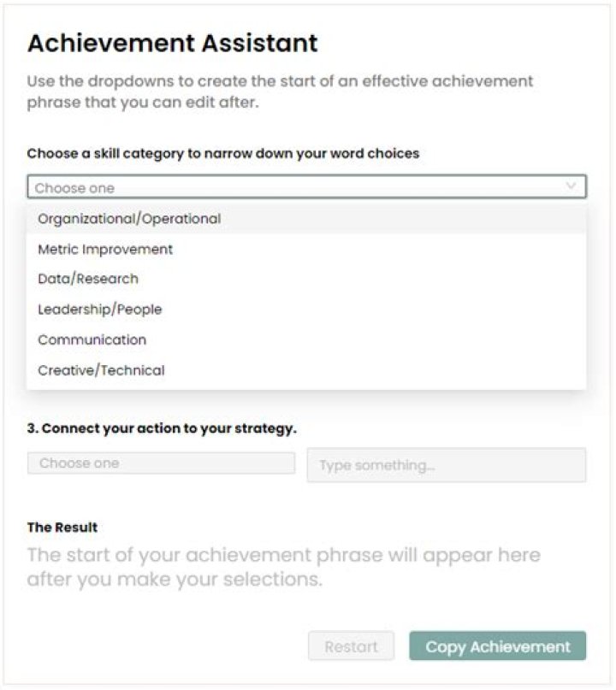Pick the Data/Research skill category
Viewport: 616px width, 690px height.
pos(88,279)
